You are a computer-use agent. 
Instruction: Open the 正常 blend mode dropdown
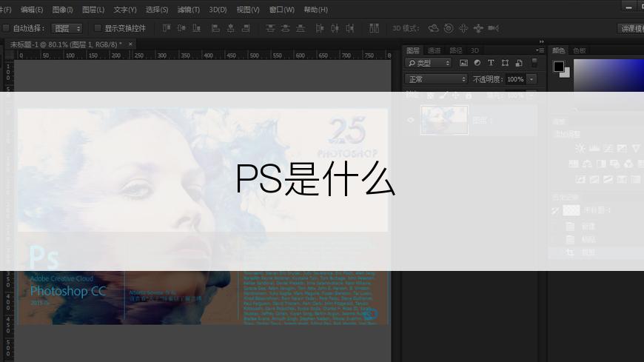(437, 79)
